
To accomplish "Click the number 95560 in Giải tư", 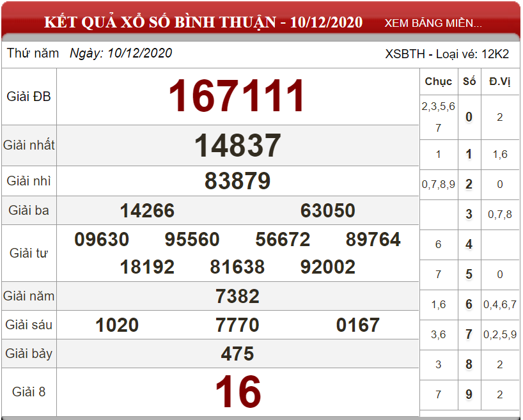I will [192, 239].
